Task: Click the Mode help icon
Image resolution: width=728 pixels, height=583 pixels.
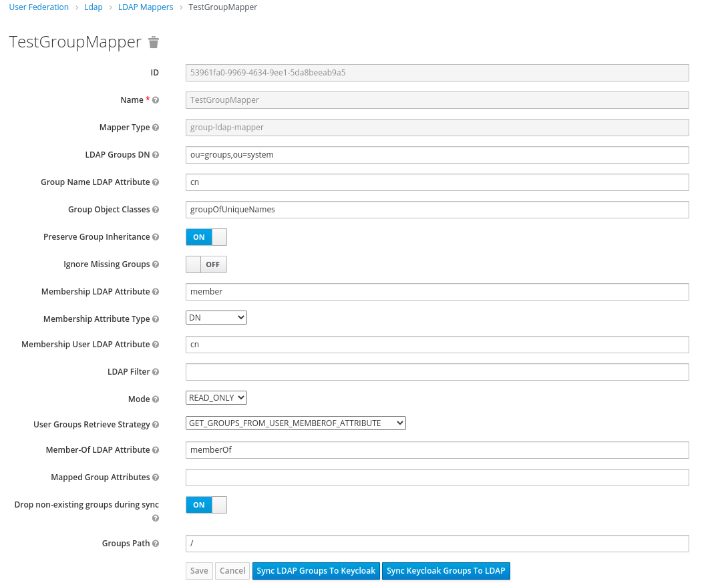Action: (155, 399)
